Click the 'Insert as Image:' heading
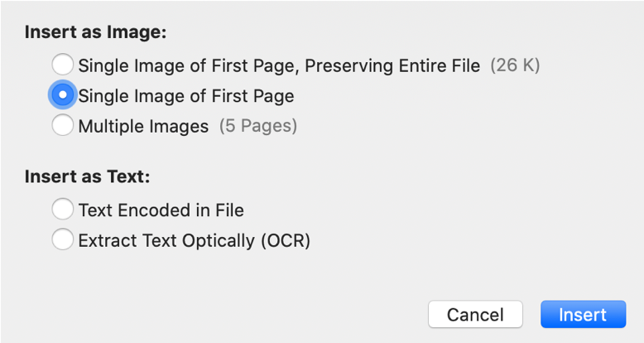644x343 pixels. point(96,33)
